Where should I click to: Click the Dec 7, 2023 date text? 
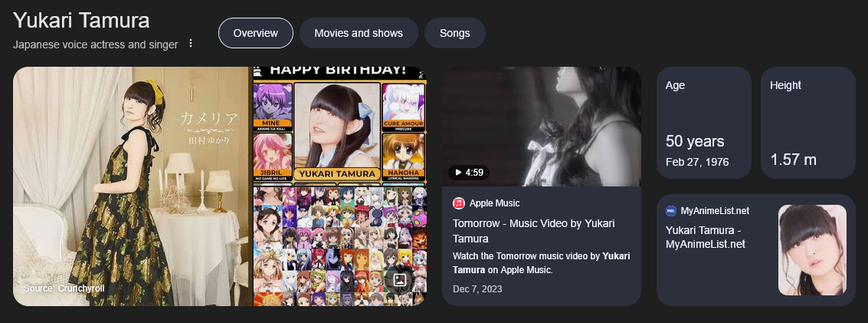click(477, 289)
